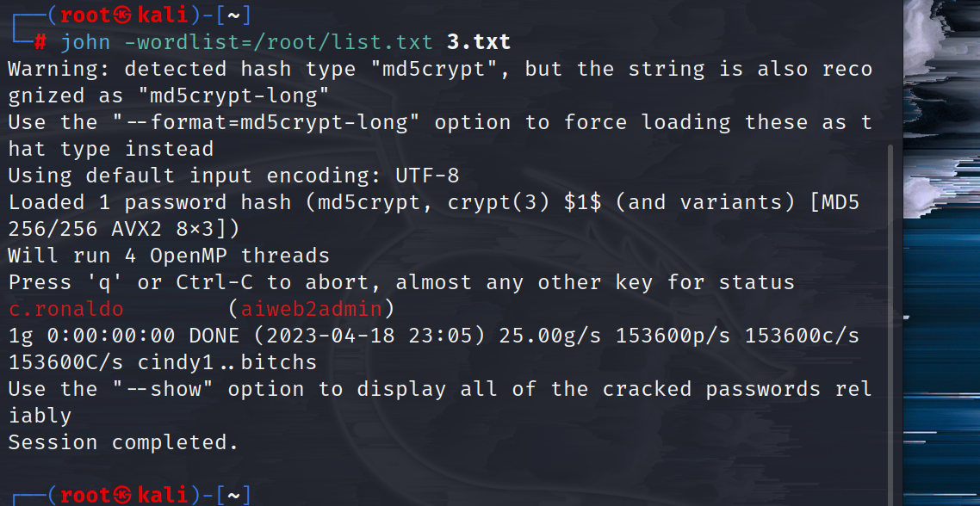The image size is (980, 506).
Task: Click the john command word
Action: click(x=85, y=42)
